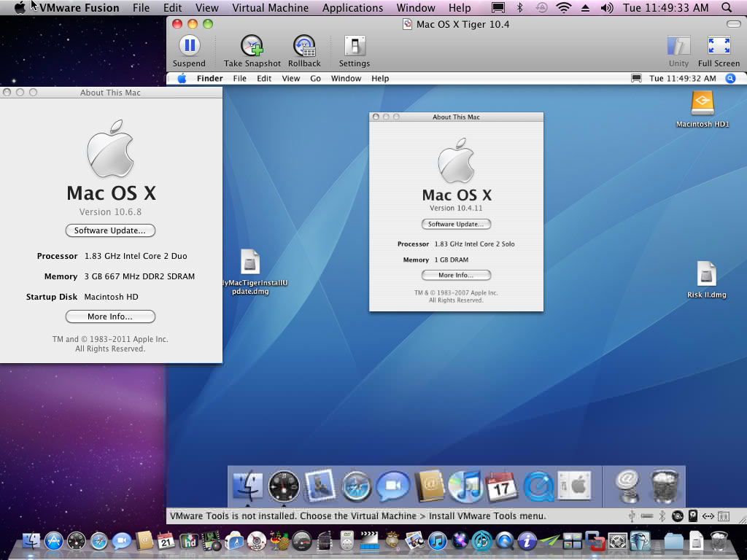
Task: Click More Info in Tiger About window
Action: (x=456, y=275)
